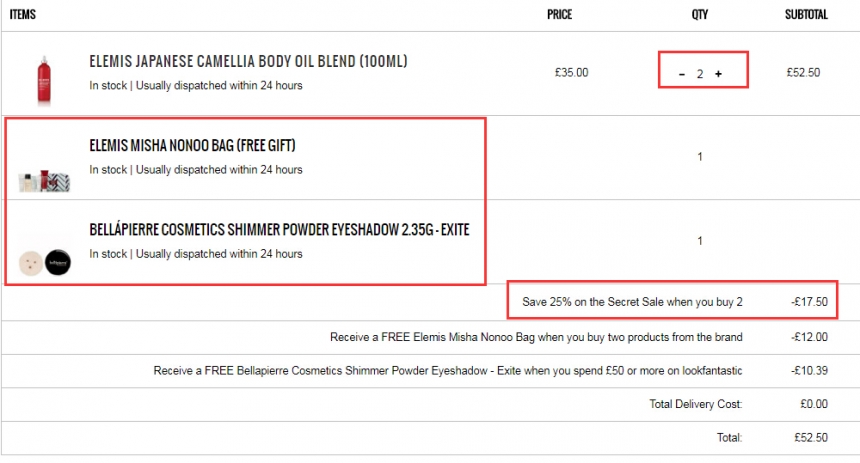Open the Elemis Camellia Body Oil thumbnail
The image size is (860, 463).
coord(44,80)
